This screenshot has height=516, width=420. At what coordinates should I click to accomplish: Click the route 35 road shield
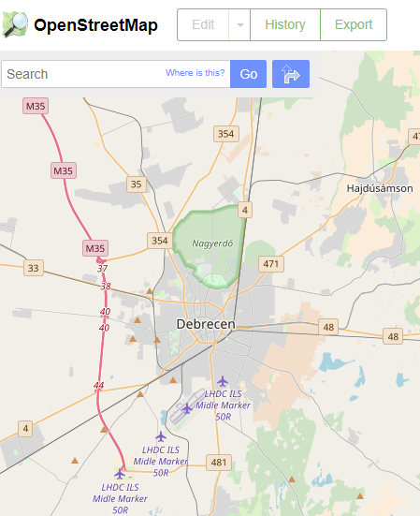[137, 184]
